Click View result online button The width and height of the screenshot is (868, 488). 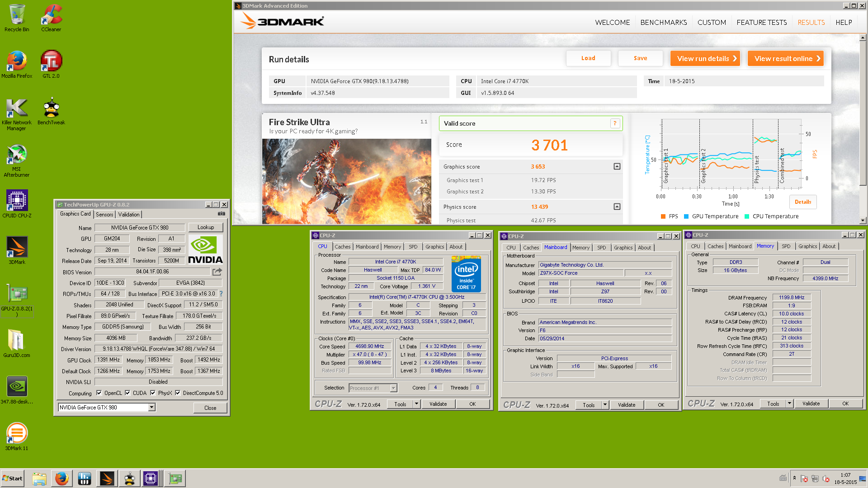point(786,58)
